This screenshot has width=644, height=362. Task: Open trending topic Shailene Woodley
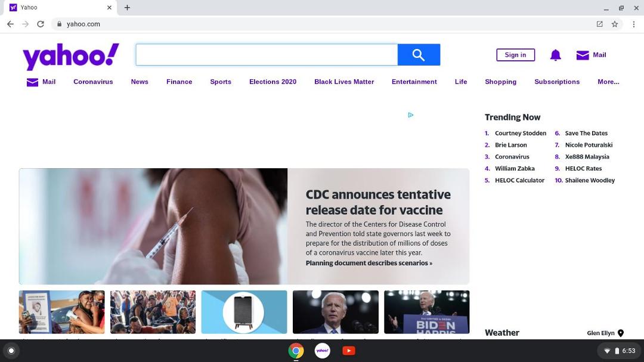click(x=590, y=180)
